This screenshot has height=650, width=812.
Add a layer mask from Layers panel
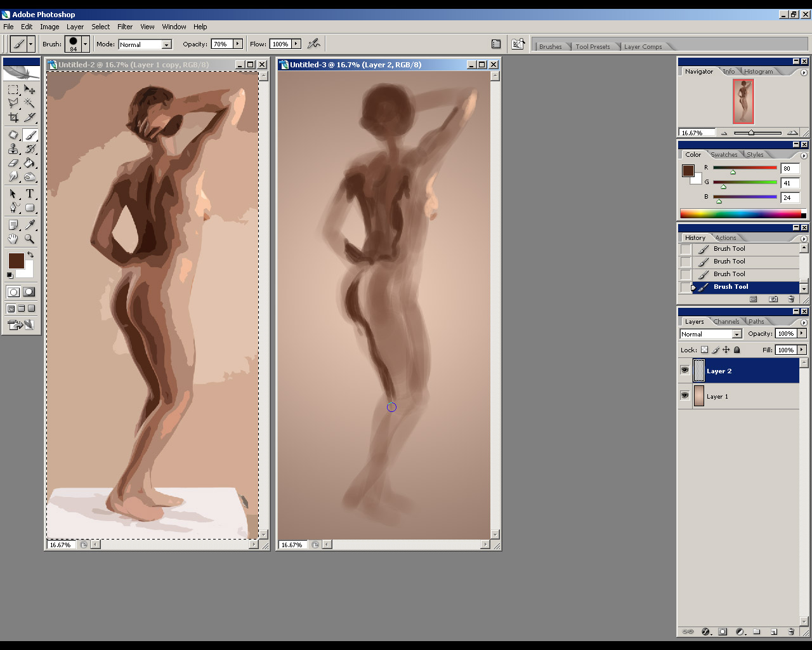[723, 632]
